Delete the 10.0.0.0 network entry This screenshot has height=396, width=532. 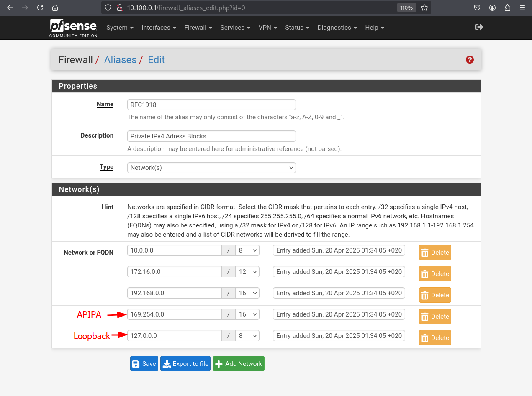(x=435, y=253)
